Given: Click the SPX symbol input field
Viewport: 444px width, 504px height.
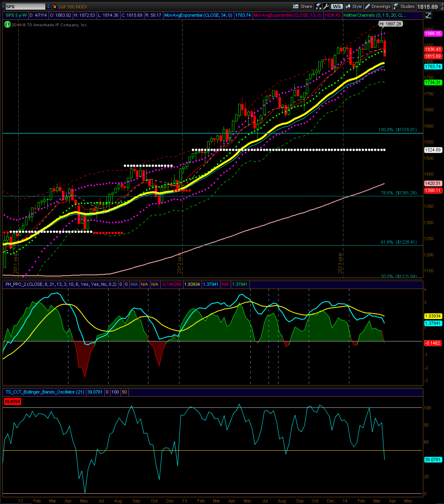Looking at the screenshot, I should click(x=25, y=7).
